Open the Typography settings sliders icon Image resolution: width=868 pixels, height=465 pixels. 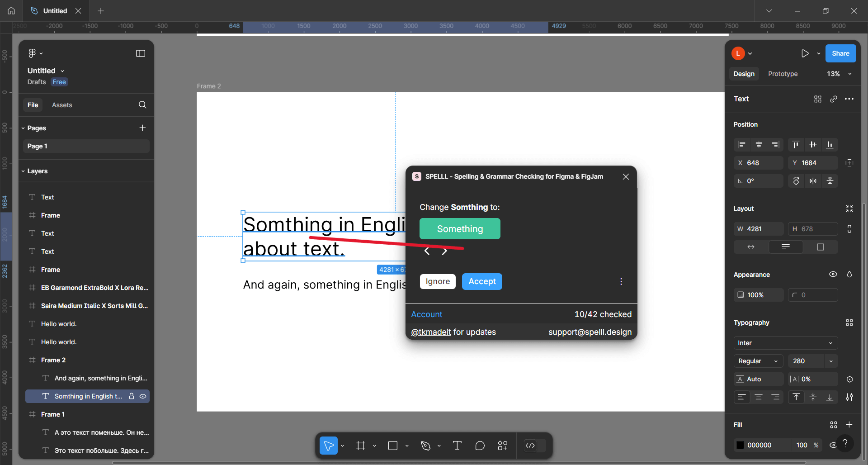click(849, 397)
